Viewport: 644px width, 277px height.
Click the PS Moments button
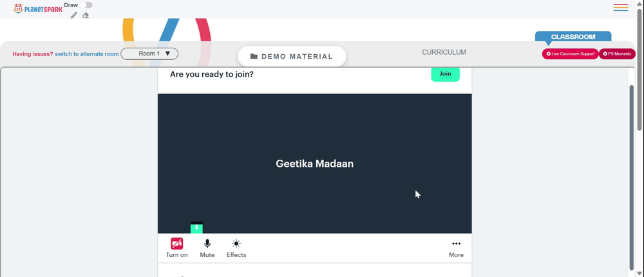tap(617, 54)
